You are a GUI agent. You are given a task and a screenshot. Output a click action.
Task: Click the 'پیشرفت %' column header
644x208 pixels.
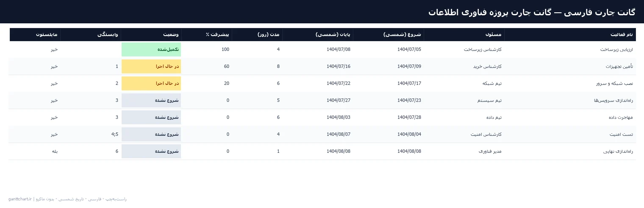pyautogui.click(x=207, y=34)
